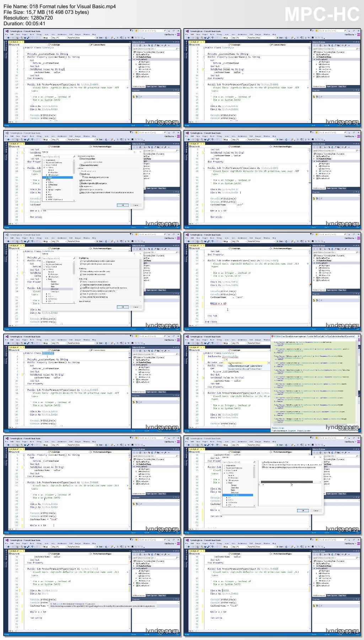Toggle the 'Word wrap' checkbox in frame 00:01:19

(80, 174)
